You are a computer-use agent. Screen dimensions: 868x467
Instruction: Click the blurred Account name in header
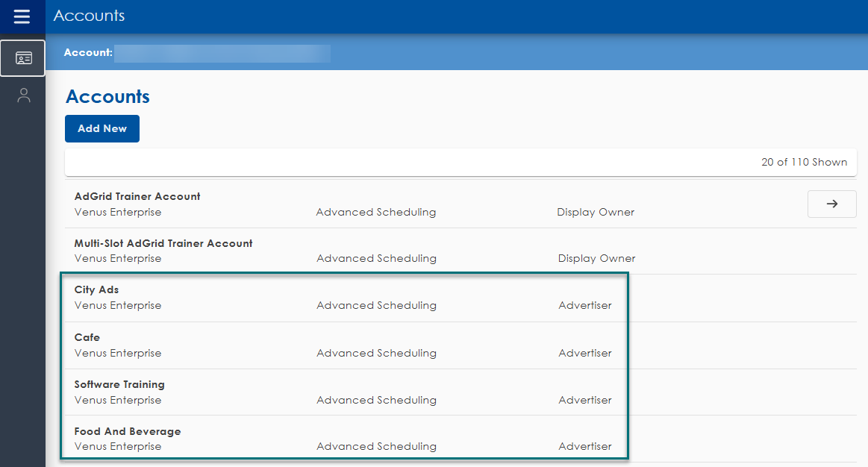point(222,53)
